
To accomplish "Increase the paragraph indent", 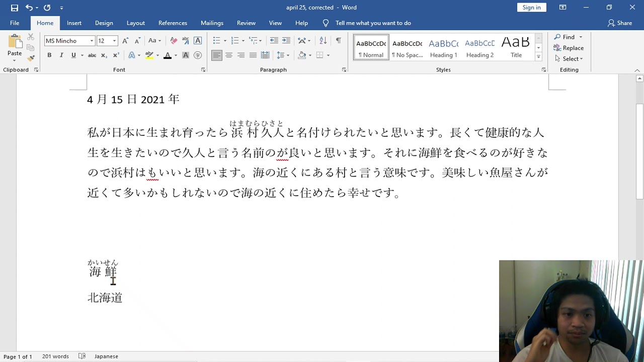I will click(286, 41).
